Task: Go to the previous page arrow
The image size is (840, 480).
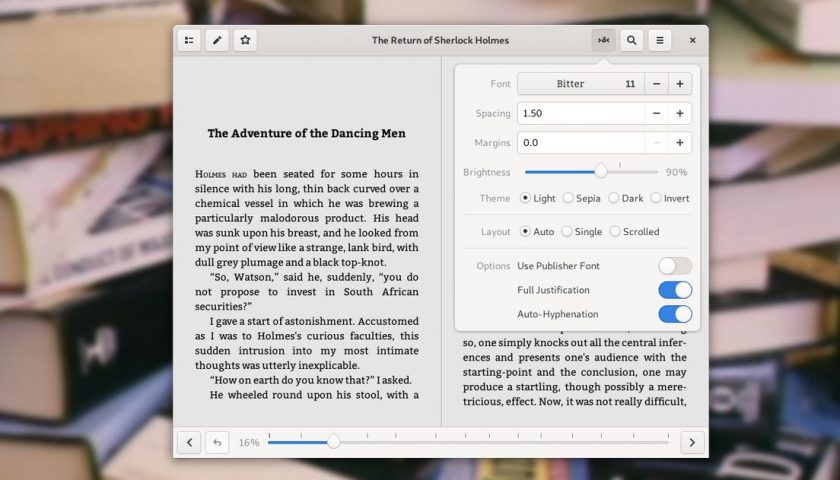Action: [x=189, y=442]
